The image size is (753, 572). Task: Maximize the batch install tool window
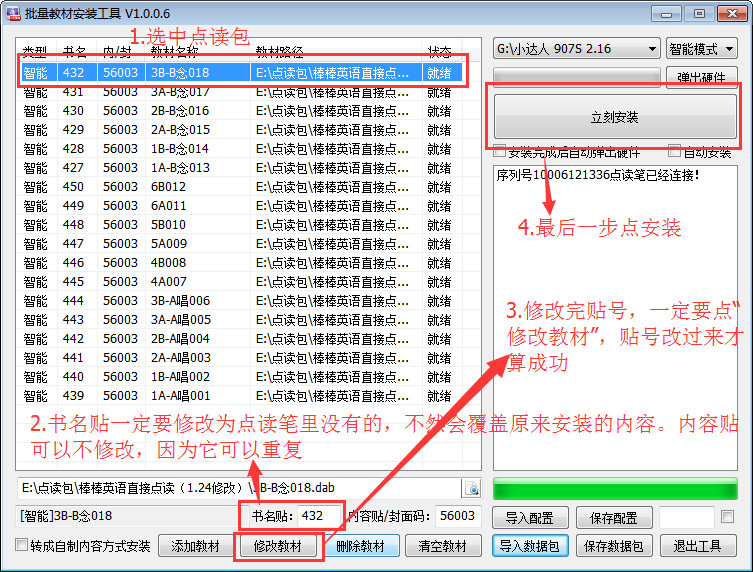(698, 13)
